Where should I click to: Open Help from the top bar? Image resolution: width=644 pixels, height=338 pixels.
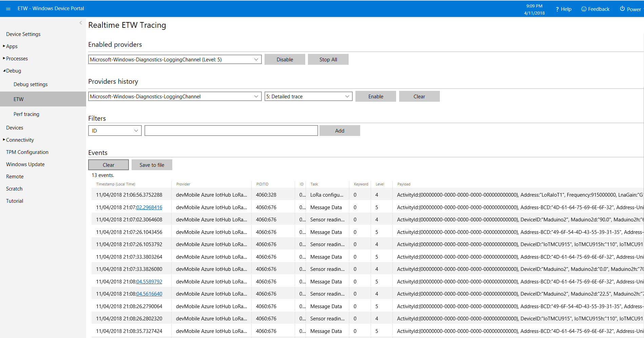pos(563,9)
